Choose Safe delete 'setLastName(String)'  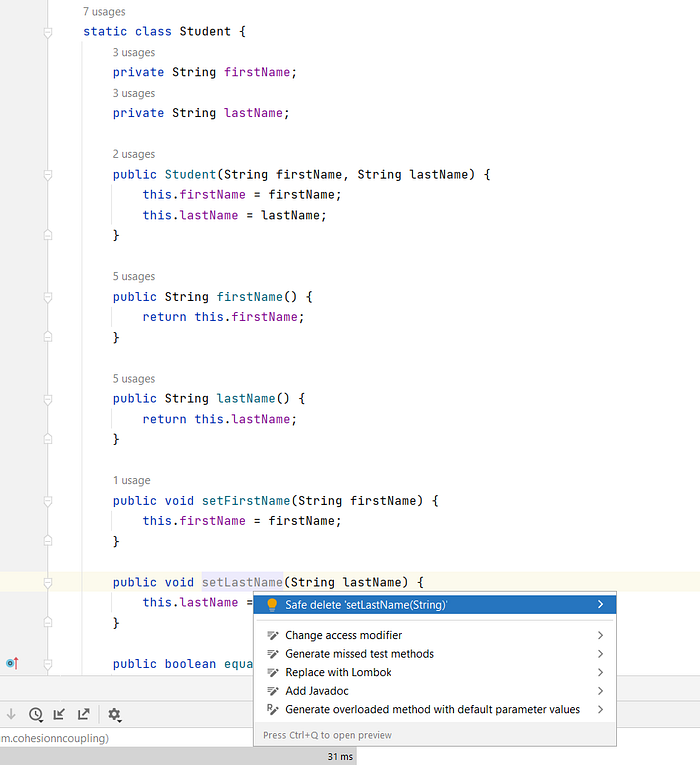pos(435,605)
